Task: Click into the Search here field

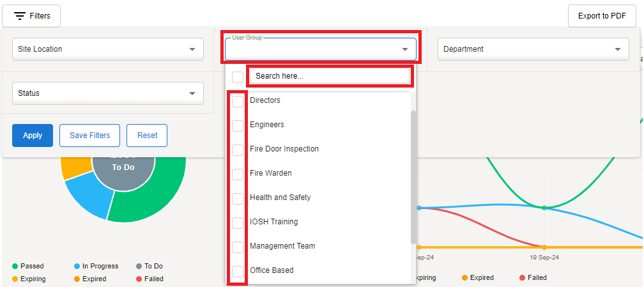Action: 329,76
